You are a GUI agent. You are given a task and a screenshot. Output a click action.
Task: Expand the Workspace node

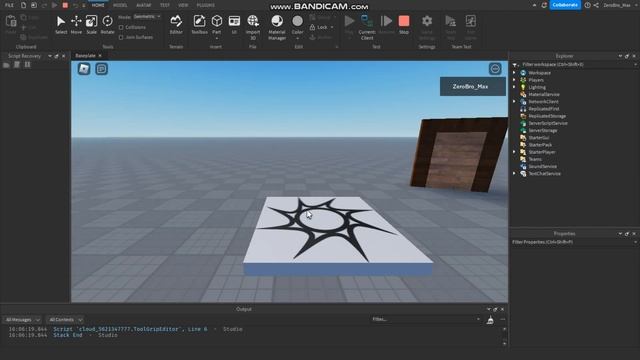[x=514, y=73]
